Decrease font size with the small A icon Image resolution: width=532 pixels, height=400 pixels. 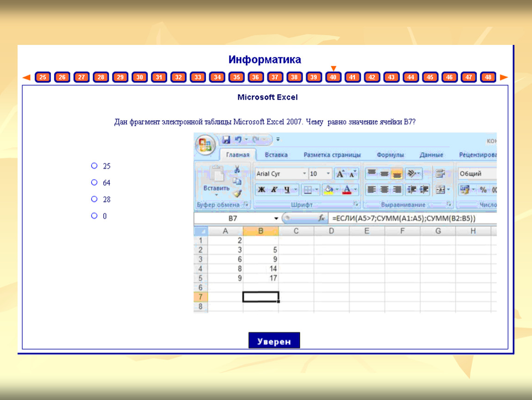(x=352, y=174)
